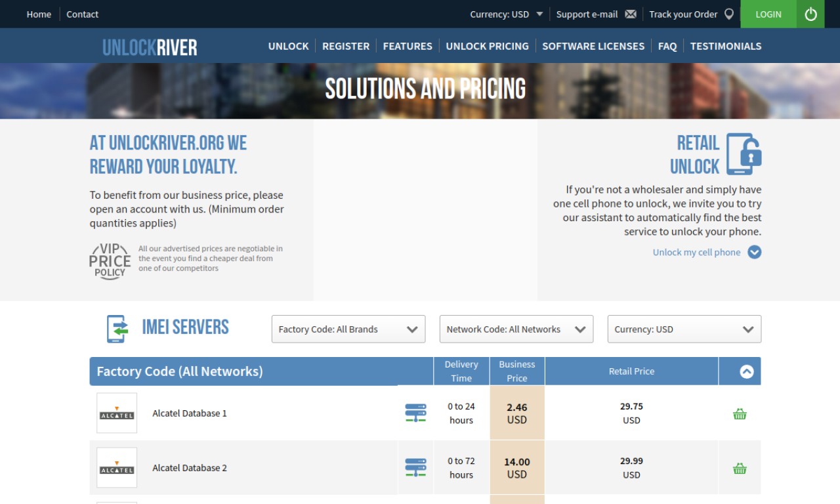
Task: Click the Support e-mail link
Action: click(587, 14)
